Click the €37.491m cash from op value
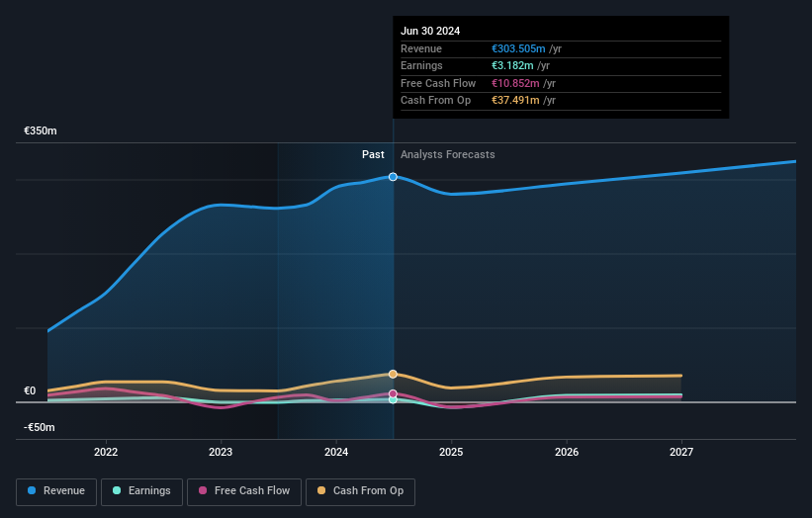Viewport: 812px width, 518px height. click(x=515, y=101)
